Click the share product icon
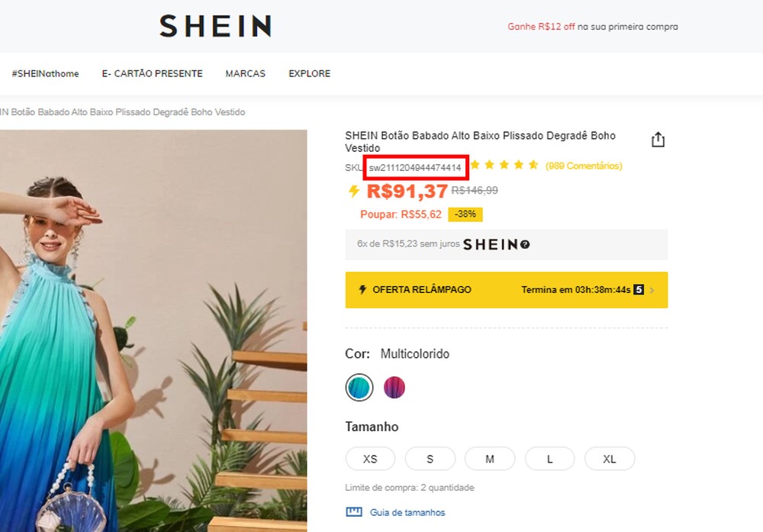Viewport: 763px width, 532px height. [x=658, y=139]
